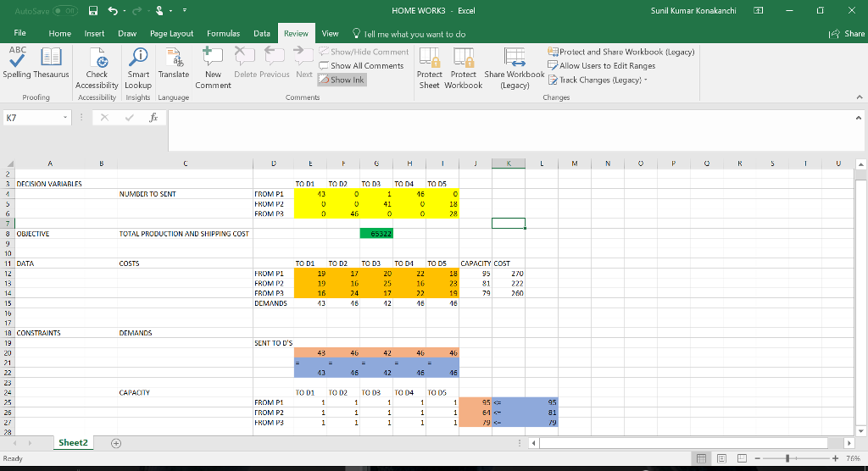Click the Touch/Mouse Mode icon
This screenshot has width=868, height=471.
point(160,10)
